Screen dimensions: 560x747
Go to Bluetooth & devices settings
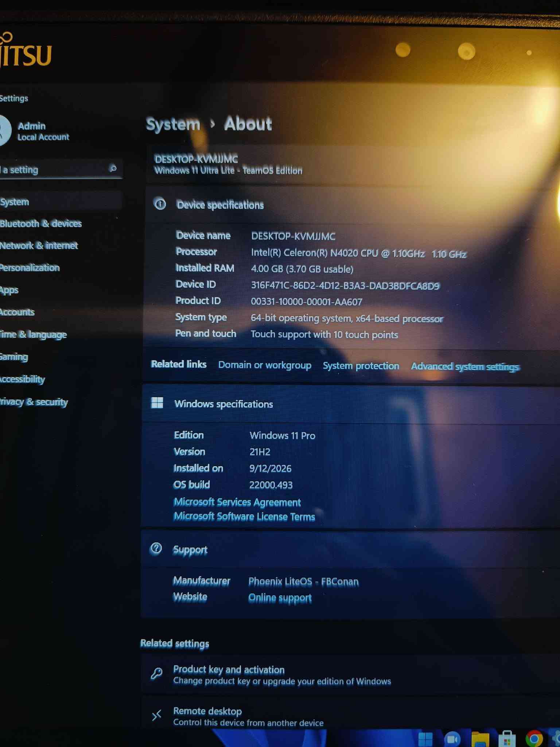point(41,224)
